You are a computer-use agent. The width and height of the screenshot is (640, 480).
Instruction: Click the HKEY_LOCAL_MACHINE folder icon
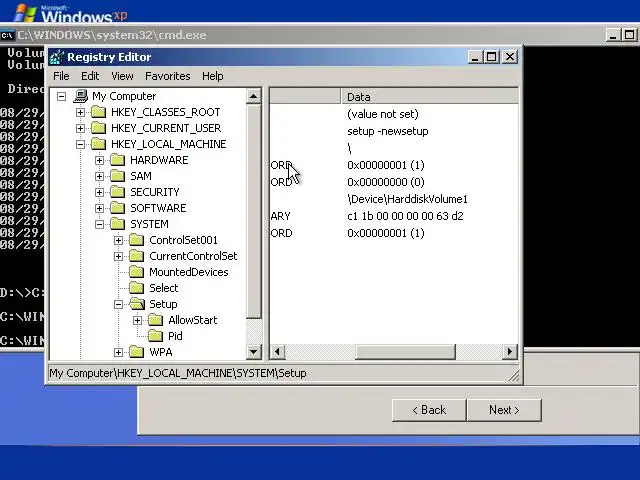(98, 144)
